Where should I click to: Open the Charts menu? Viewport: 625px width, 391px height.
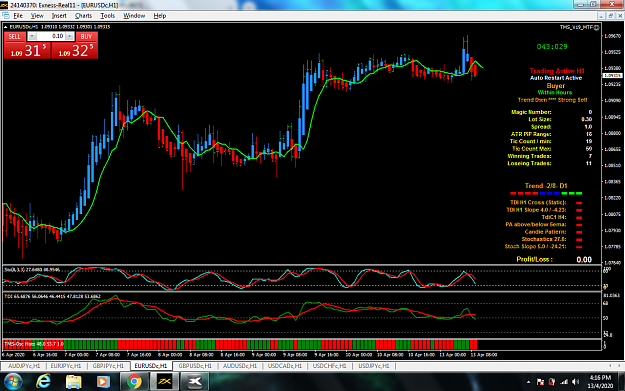[83, 16]
